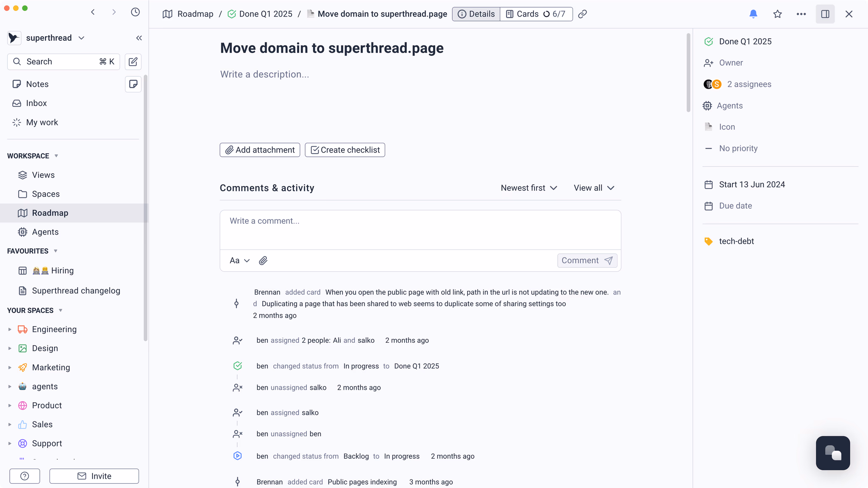The width and height of the screenshot is (868, 488).
Task: Click the compose new card icon
Action: [133, 62]
